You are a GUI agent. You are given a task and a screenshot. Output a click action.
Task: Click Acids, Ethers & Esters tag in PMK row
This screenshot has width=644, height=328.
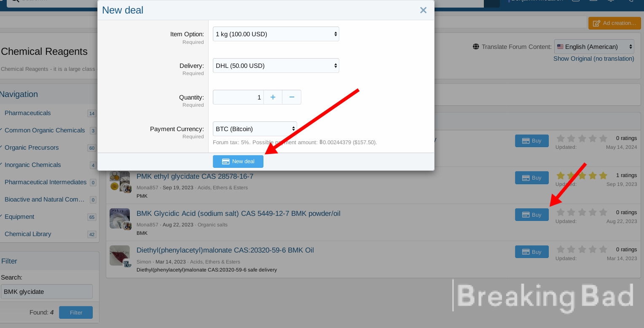point(223,188)
